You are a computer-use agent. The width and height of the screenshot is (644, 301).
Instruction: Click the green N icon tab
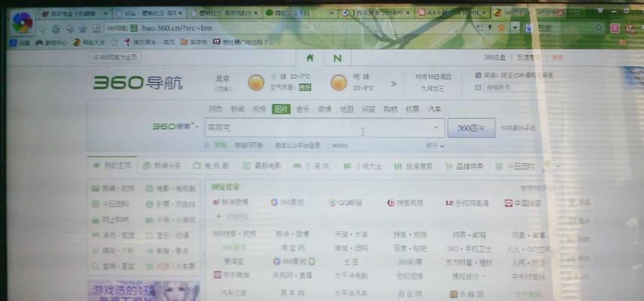point(337,59)
